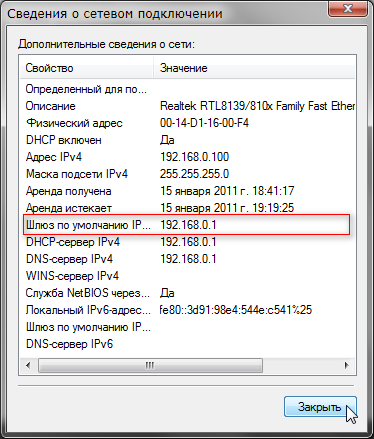Click the horizontal scrollbar's left arrow

28,365
